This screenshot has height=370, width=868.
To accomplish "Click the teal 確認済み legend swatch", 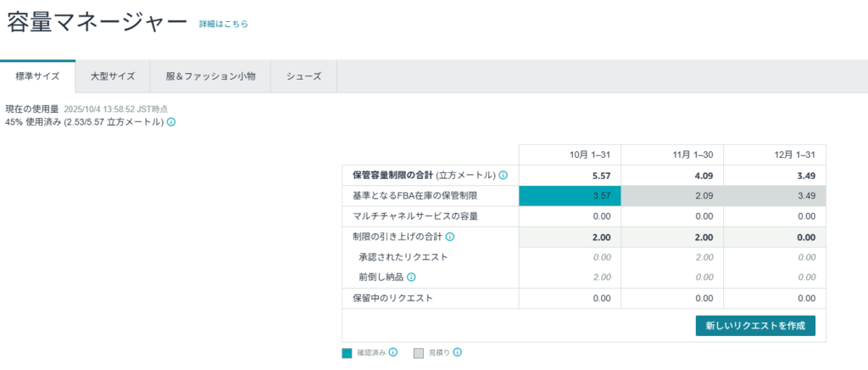I will pos(348,353).
